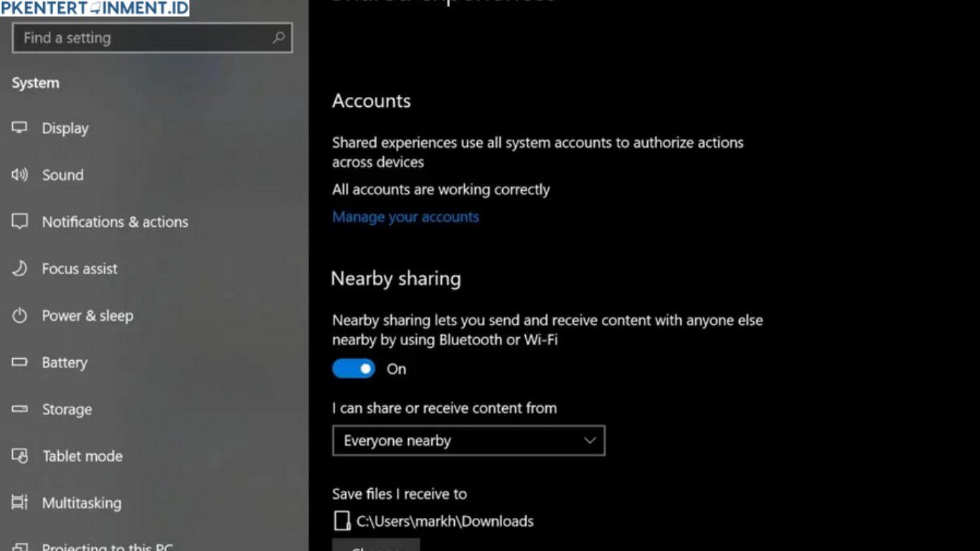The height and width of the screenshot is (551, 980).
Task: Click the Tablet mode icon
Action: [x=19, y=456]
